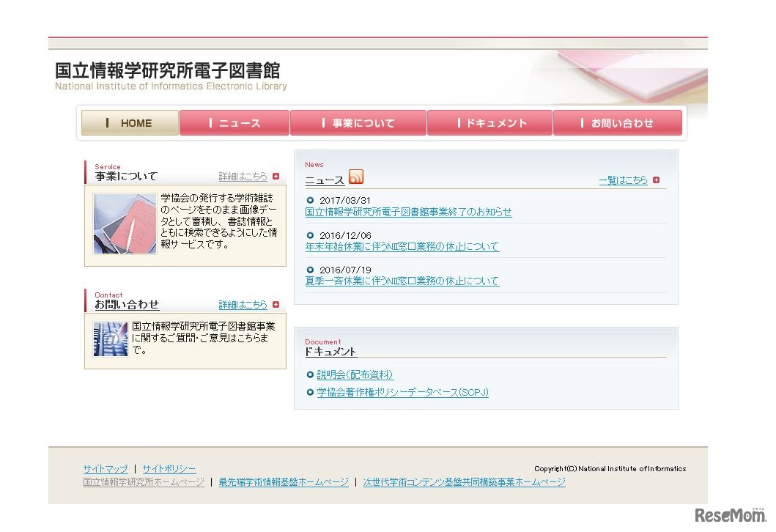The image size is (776, 532).
Task: Open the 一覧はこちら news list link
Action: [x=623, y=180]
